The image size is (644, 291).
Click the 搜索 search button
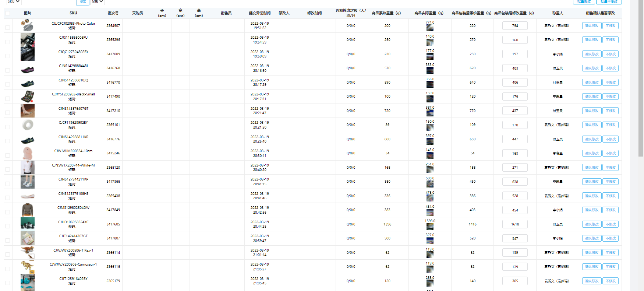[83, 2]
